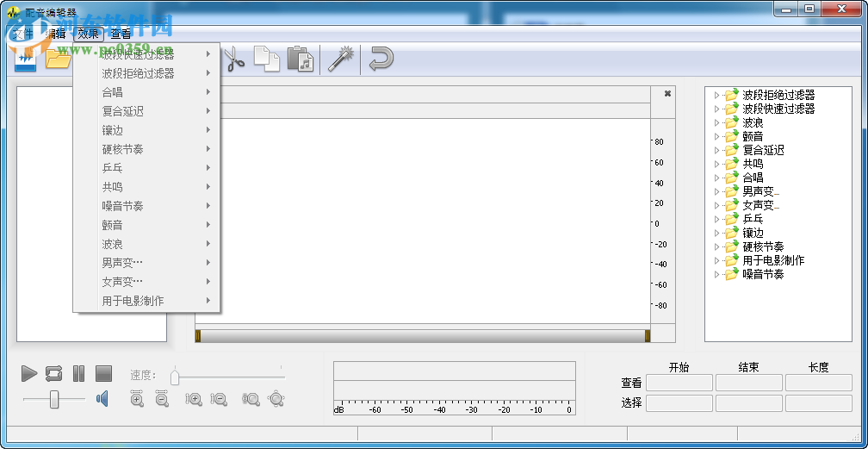This screenshot has height=449, width=868.
Task: Expand the 波浪 tree node
Action: coord(717,123)
